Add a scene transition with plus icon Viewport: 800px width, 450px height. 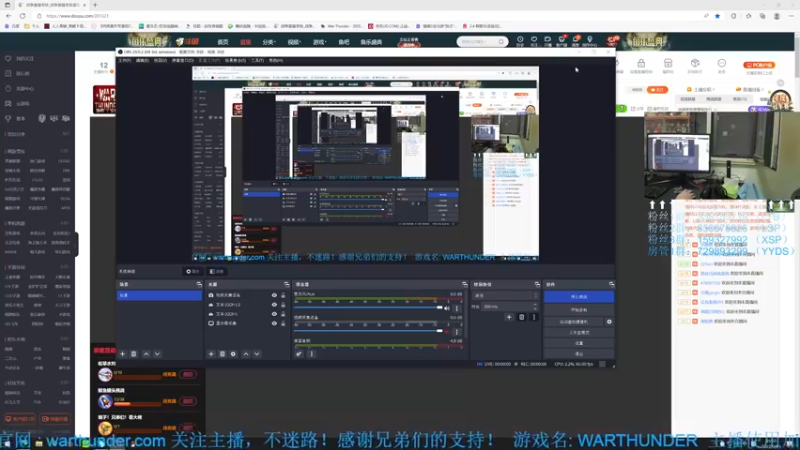pos(509,317)
